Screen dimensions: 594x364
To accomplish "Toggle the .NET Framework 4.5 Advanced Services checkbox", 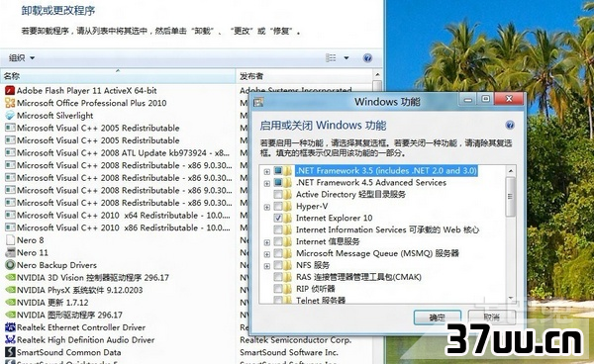I will tap(278, 183).
